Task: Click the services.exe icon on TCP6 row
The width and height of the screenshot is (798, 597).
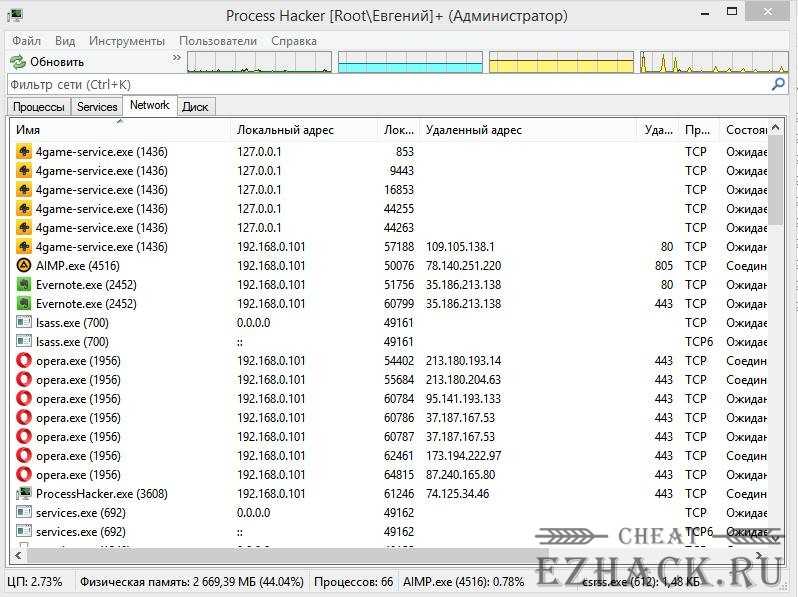Action: point(24,532)
